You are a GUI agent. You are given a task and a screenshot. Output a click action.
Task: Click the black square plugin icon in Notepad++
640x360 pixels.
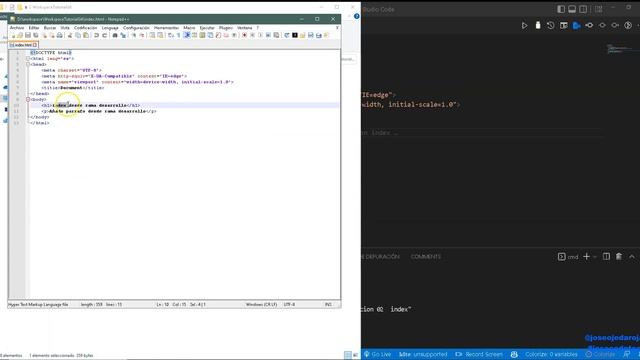tap(295, 35)
